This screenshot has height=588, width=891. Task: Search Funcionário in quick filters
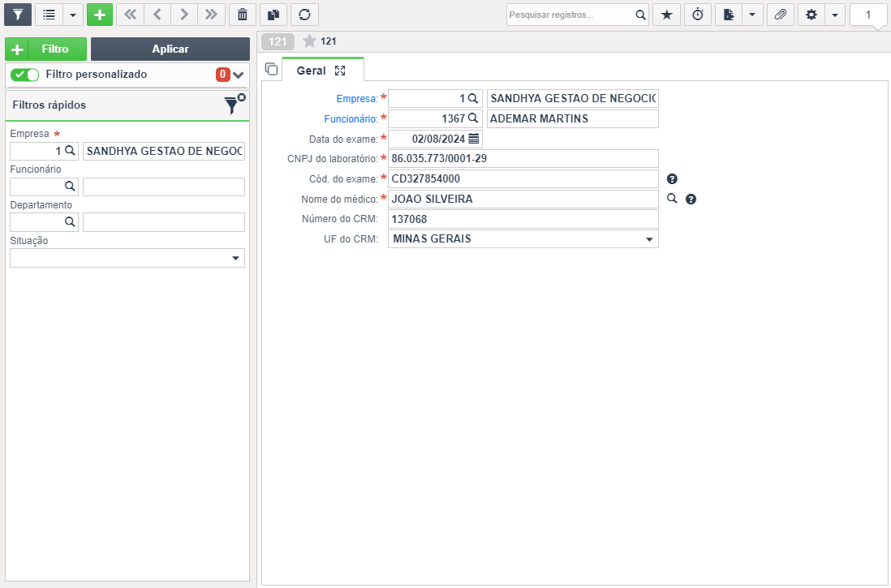(70, 187)
